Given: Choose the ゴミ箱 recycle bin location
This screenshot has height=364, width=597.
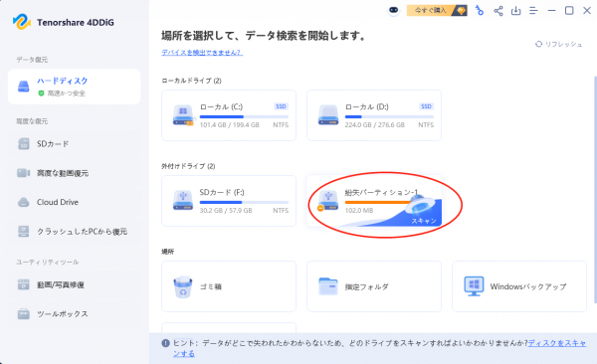Looking at the screenshot, I should click(x=229, y=286).
